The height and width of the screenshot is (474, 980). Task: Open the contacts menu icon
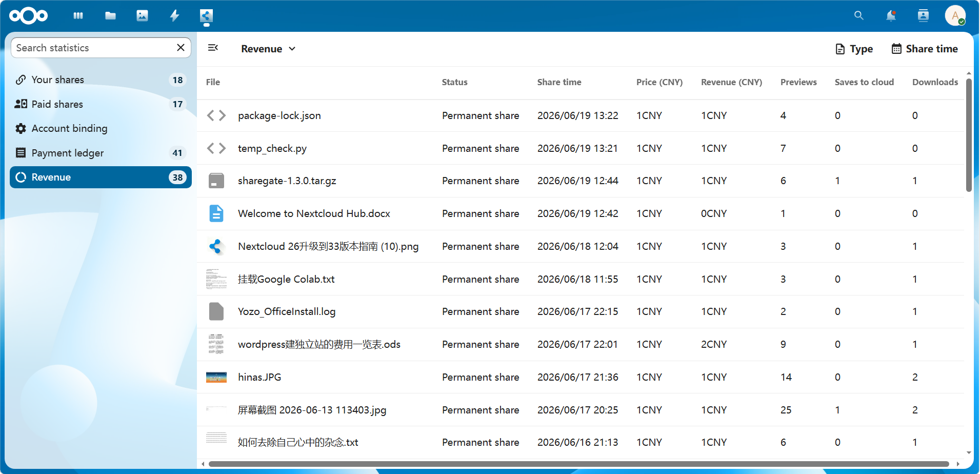click(923, 16)
